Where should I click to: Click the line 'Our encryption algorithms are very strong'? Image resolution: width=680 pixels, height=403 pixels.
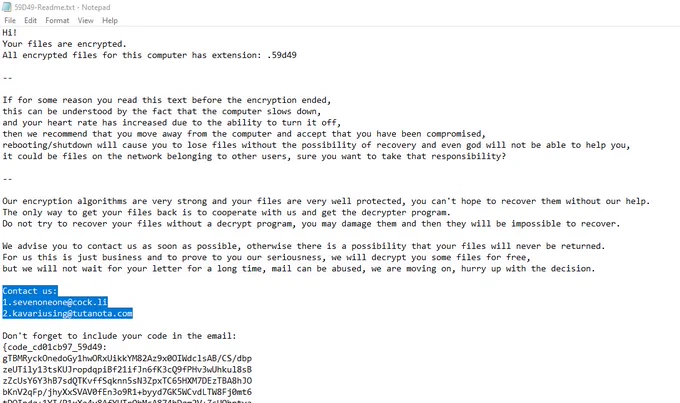tap(326, 201)
